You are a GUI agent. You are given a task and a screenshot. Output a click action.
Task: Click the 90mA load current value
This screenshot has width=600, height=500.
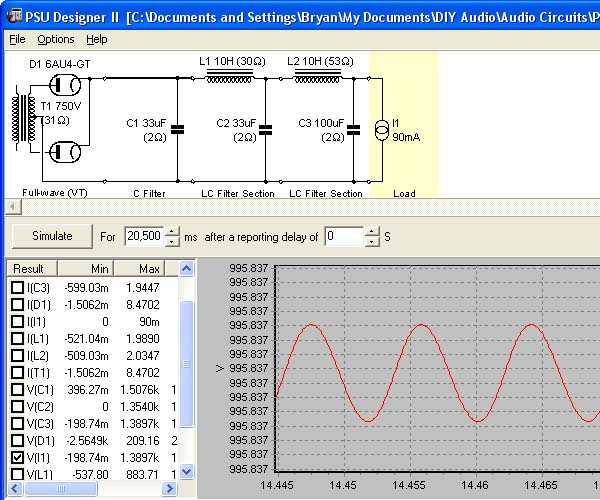point(406,137)
